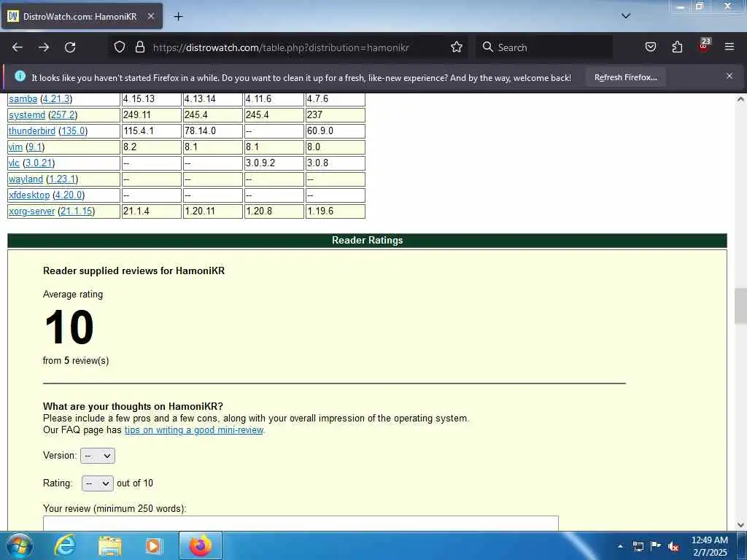Image resolution: width=747 pixels, height=560 pixels.
Task: Click the scrollbar down arrow
Action: [x=740, y=525]
